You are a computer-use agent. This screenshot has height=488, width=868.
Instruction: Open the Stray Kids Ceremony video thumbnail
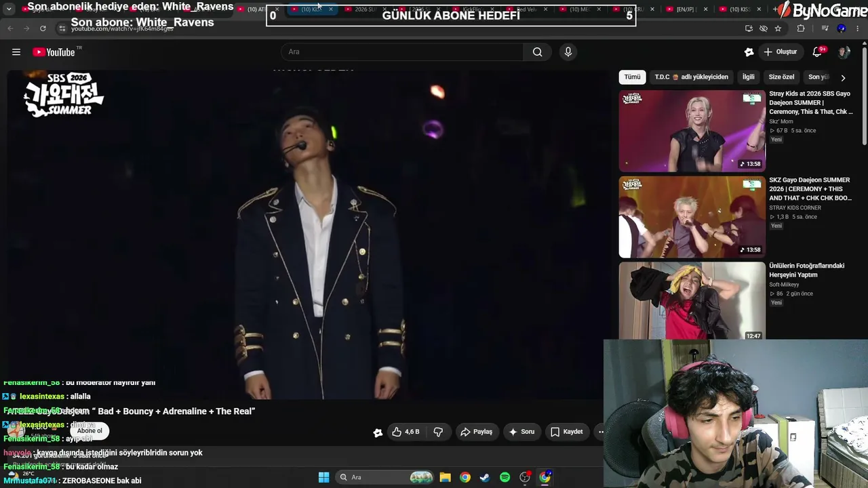pyautogui.click(x=692, y=131)
